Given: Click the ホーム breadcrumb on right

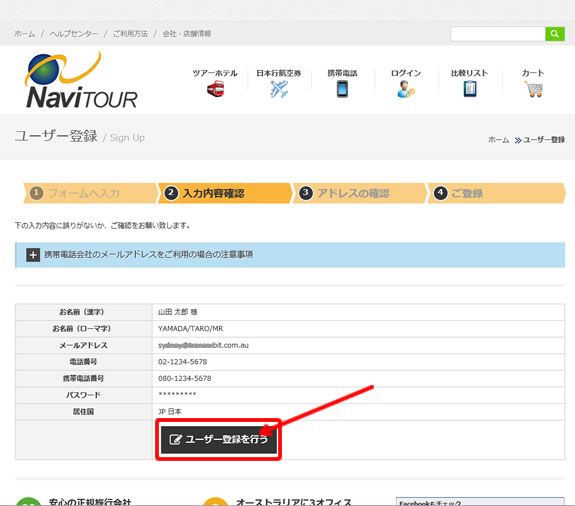Looking at the screenshot, I should 498,140.
